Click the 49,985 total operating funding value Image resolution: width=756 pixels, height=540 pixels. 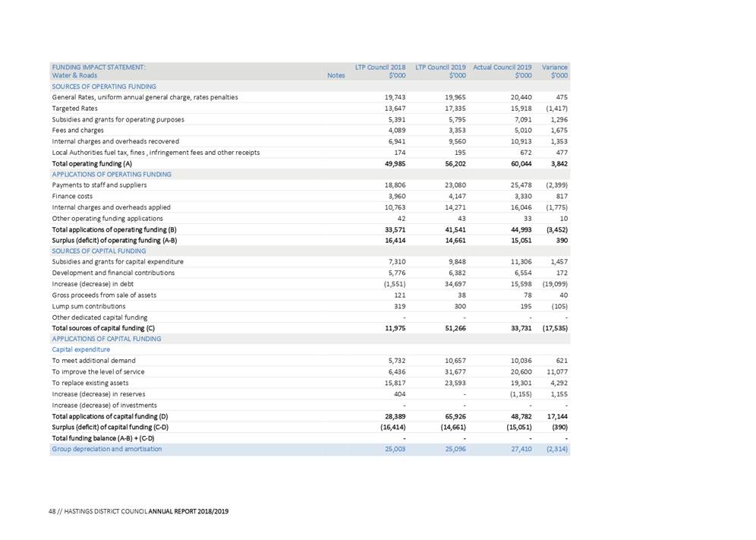395,163
